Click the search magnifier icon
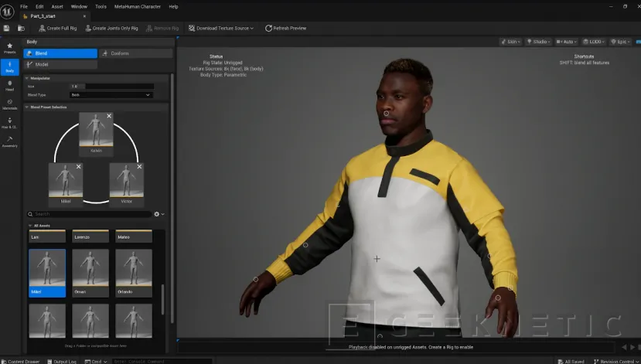Image resolution: width=641 pixels, height=364 pixels. click(30, 214)
